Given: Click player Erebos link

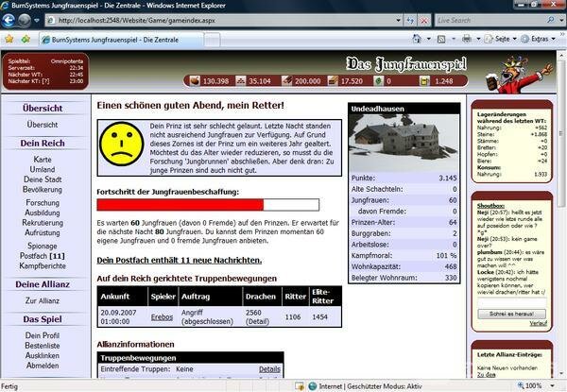Looking at the screenshot, I should point(162,316).
